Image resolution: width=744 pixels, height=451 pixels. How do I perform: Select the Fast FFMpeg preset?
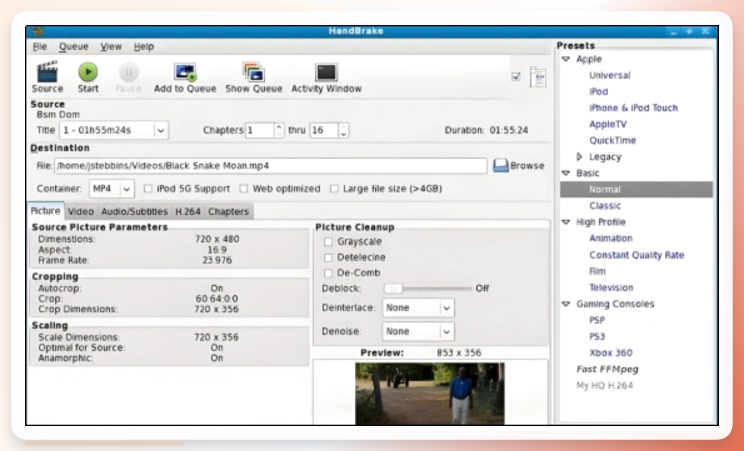(x=607, y=369)
